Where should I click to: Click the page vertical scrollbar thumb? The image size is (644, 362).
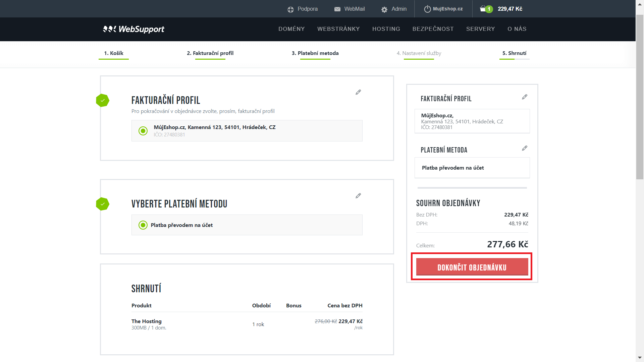pos(640,97)
